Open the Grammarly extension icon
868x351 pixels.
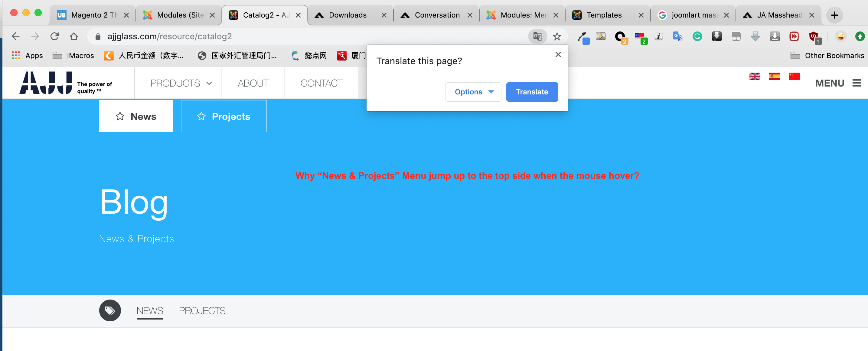(x=697, y=36)
